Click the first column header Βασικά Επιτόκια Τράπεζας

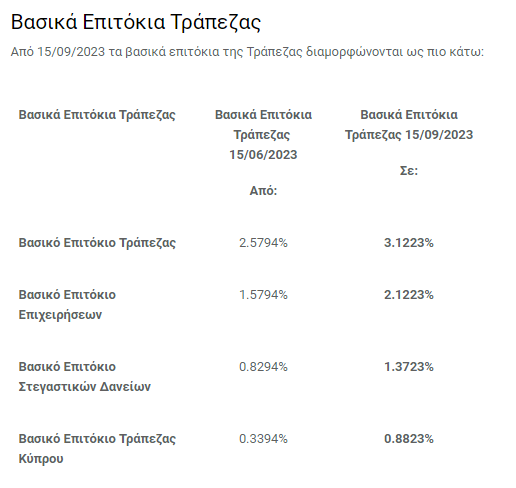(x=97, y=115)
